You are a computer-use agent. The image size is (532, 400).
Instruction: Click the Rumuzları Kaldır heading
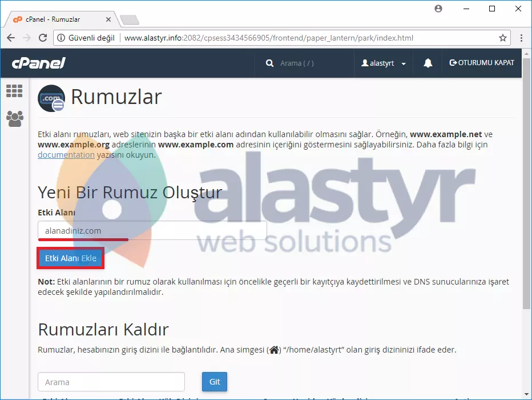(x=103, y=329)
